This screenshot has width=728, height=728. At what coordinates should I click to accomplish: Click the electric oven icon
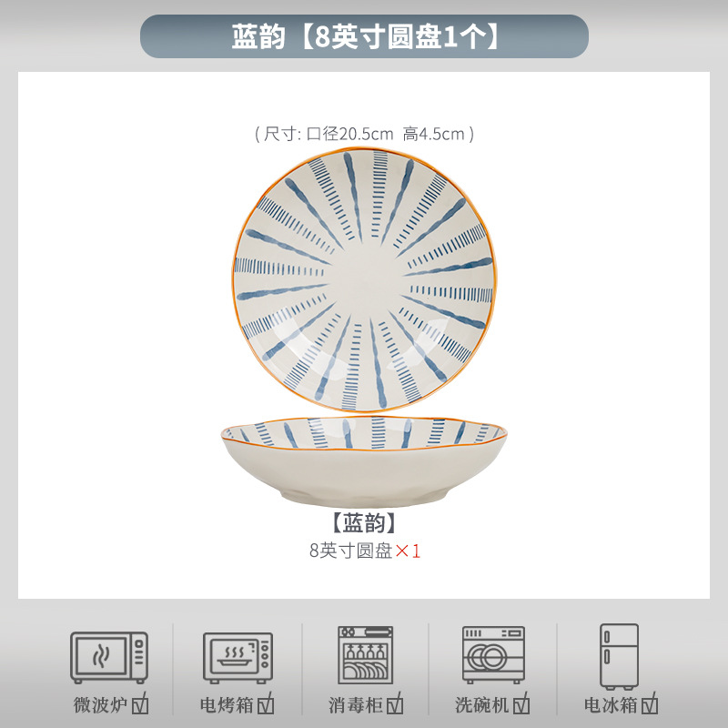pos(238,658)
